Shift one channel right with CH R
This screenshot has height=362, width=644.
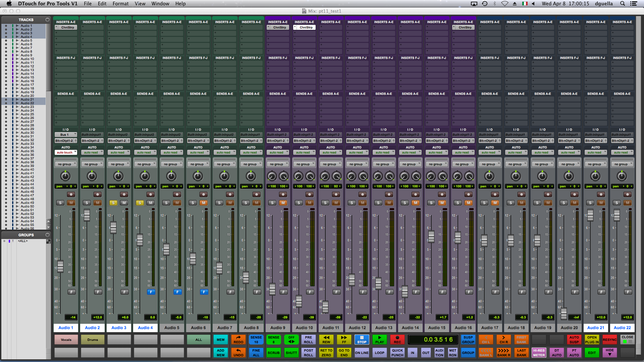pos(503,340)
